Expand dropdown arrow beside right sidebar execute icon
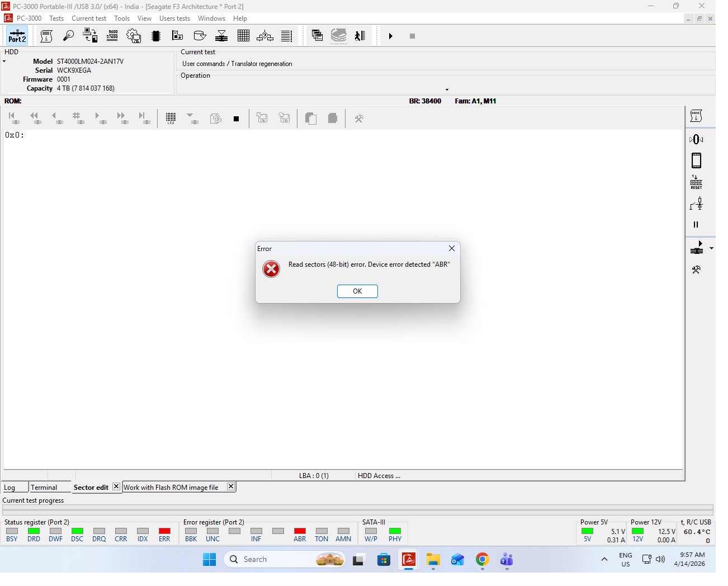Screen dimensions: 728x586 (711, 248)
